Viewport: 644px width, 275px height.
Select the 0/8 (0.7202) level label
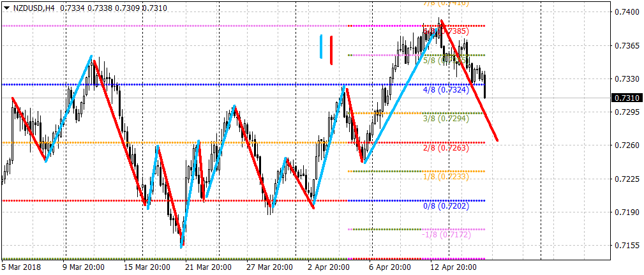[446, 205]
